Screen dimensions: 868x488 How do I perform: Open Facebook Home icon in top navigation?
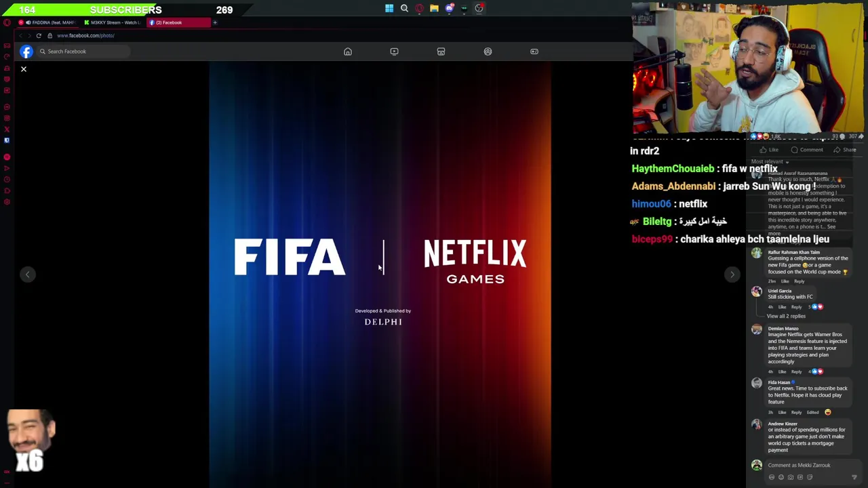[348, 52]
